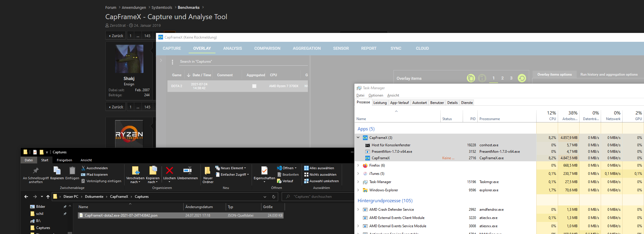Select overlay configuration 2
Image resolution: width=644 pixels, height=234 pixels.
pyautogui.click(x=502, y=78)
